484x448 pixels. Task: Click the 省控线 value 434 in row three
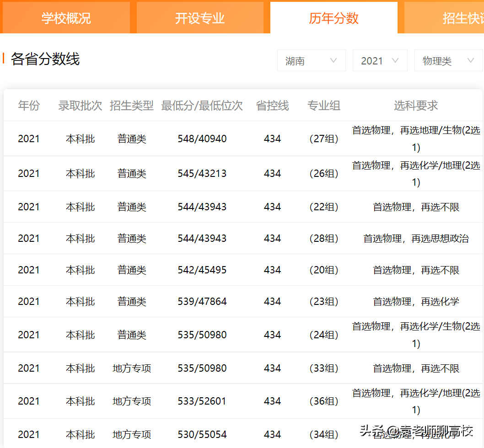click(x=272, y=207)
